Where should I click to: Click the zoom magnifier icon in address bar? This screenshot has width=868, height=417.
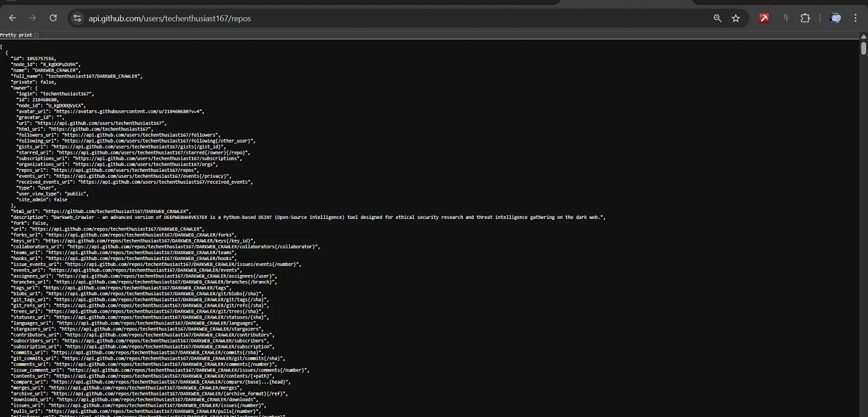tap(718, 18)
